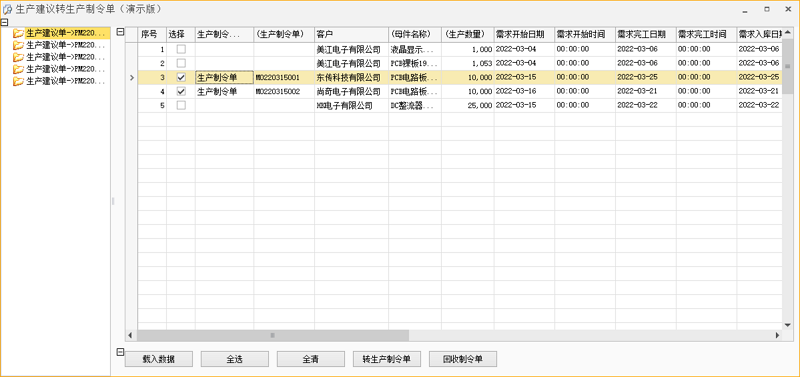Image resolution: width=800 pixels, height=377 pixels.
Task: Click the 尚奇电子有限公司 customer cell
Action: tap(352, 91)
